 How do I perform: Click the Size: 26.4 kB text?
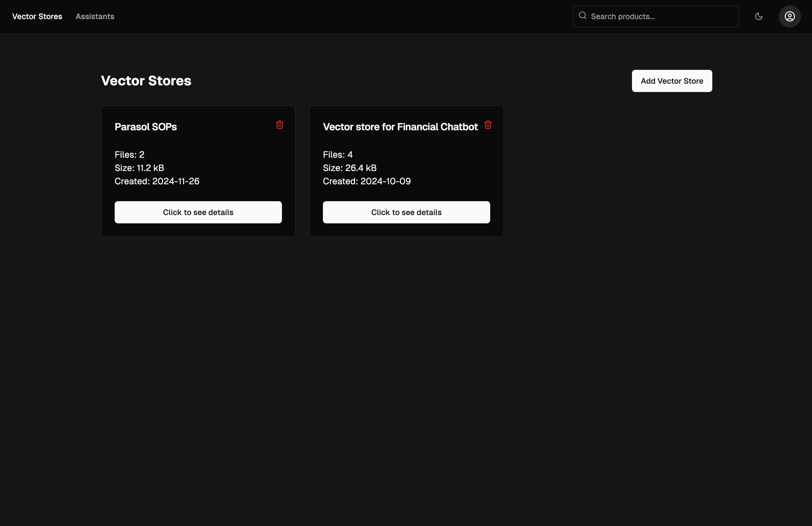349,168
